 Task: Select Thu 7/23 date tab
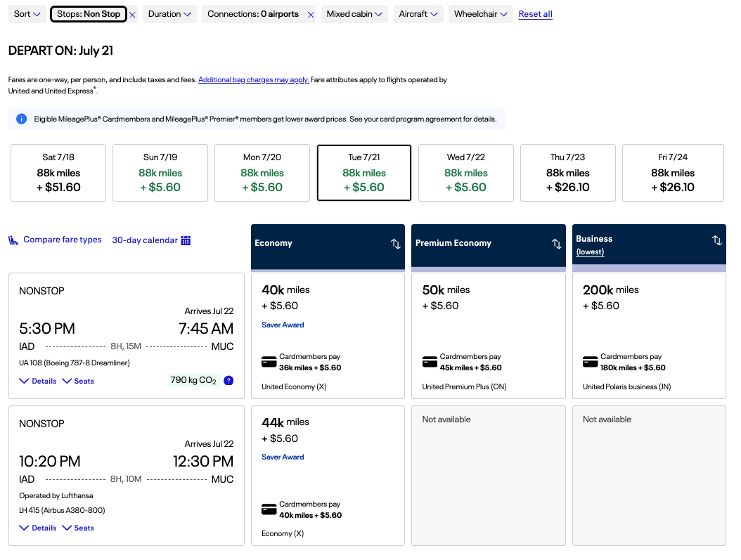point(568,173)
